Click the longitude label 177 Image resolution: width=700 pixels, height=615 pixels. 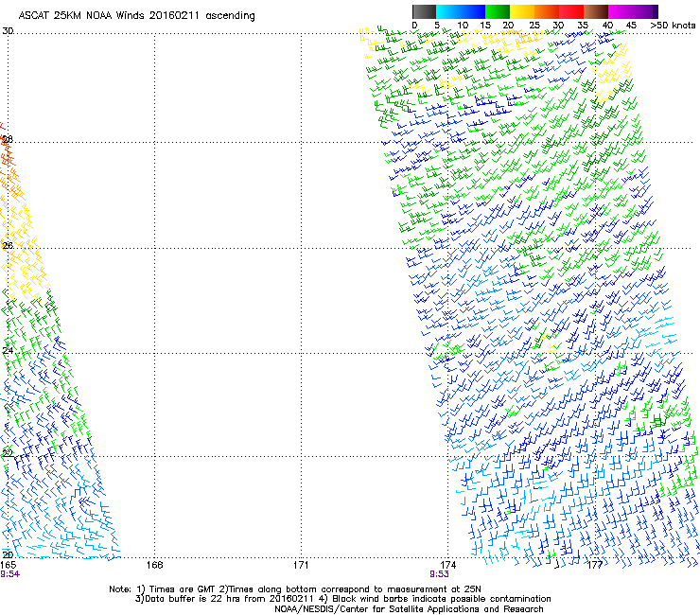coord(595,565)
